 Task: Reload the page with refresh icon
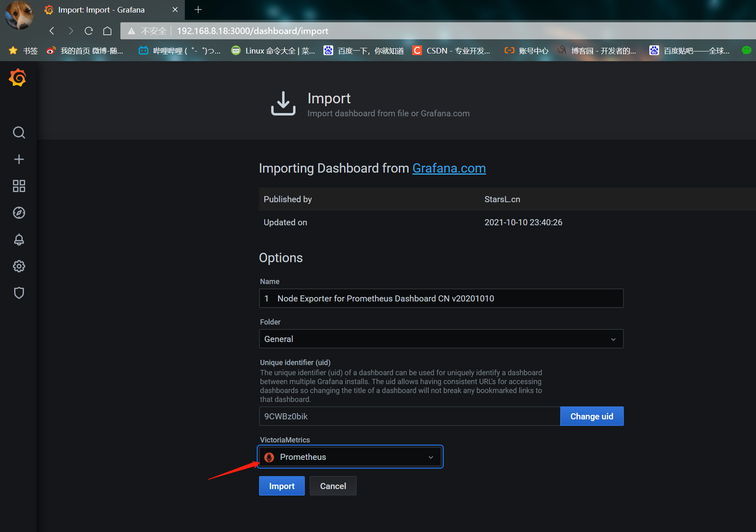point(89,31)
